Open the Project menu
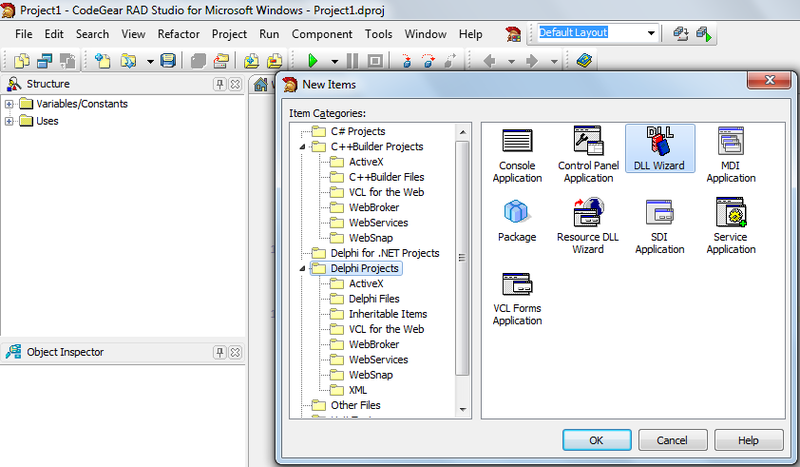This screenshot has height=467, width=800. [229, 34]
